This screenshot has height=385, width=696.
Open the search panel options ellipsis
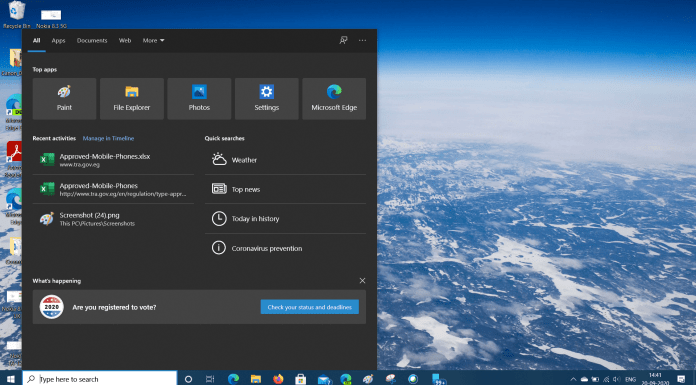[362, 40]
